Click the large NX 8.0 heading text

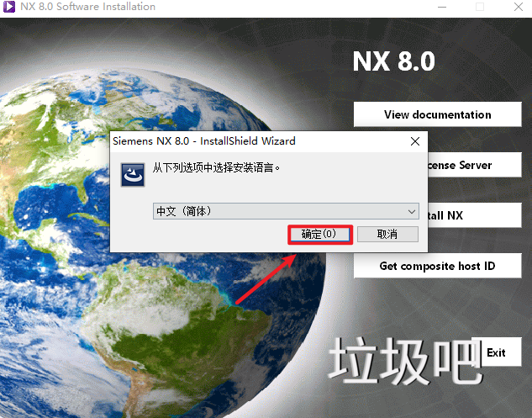[393, 63]
